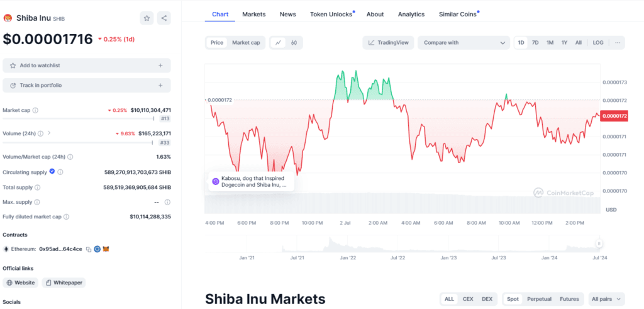
Task: Click the #33 volume rank badge
Action: point(165,143)
